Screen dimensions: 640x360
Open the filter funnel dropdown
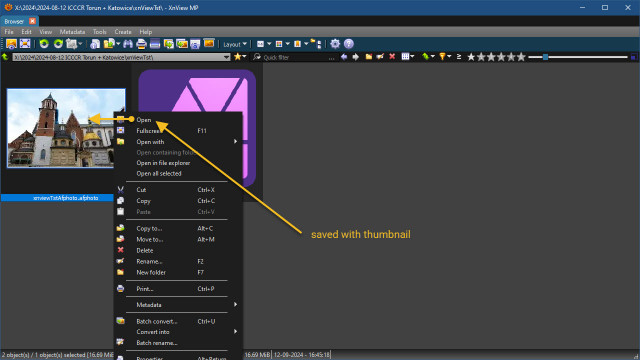pyautogui.click(x=444, y=57)
